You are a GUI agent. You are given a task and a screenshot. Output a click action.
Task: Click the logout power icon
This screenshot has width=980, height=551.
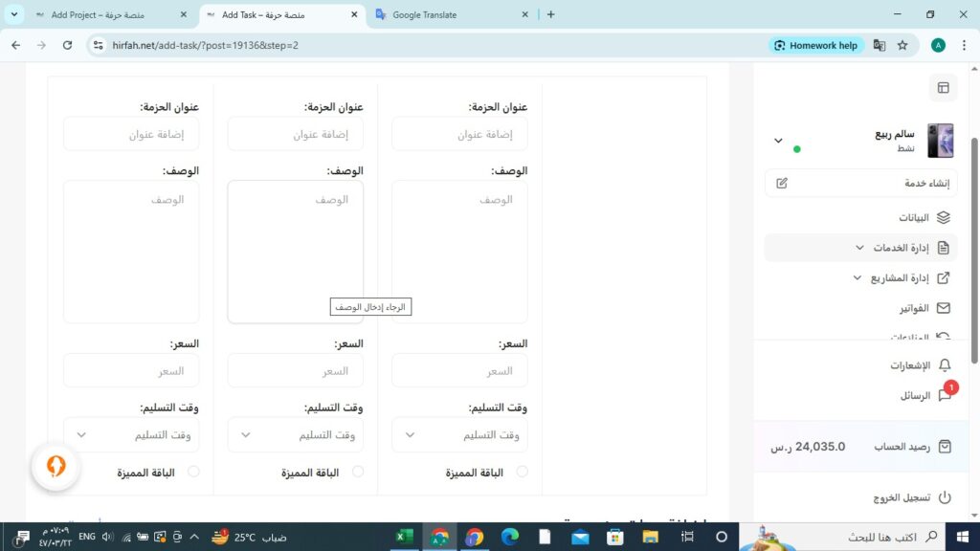coord(944,497)
